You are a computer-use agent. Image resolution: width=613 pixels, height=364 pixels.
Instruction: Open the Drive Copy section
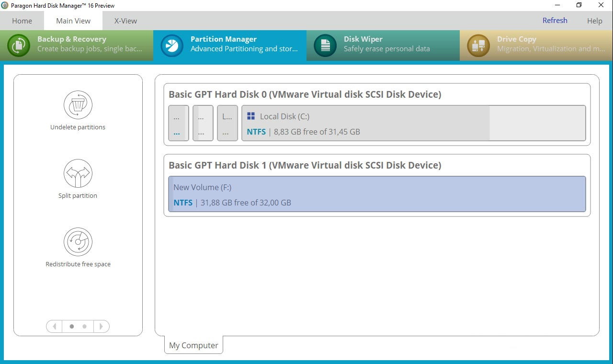[x=536, y=45]
